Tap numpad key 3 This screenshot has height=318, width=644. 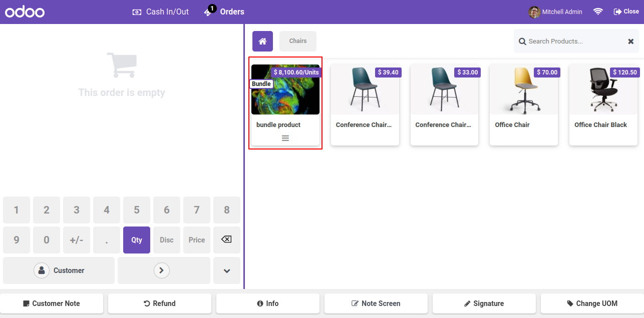[77, 210]
